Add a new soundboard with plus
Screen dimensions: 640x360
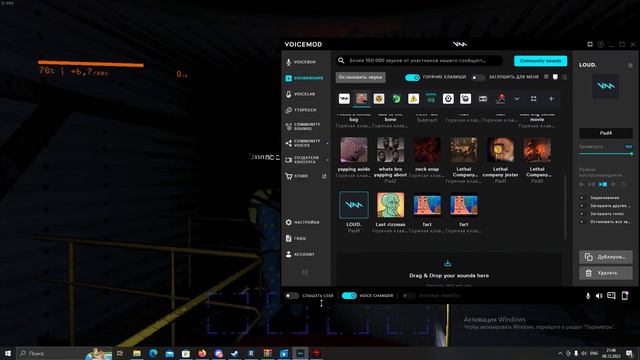click(x=551, y=99)
